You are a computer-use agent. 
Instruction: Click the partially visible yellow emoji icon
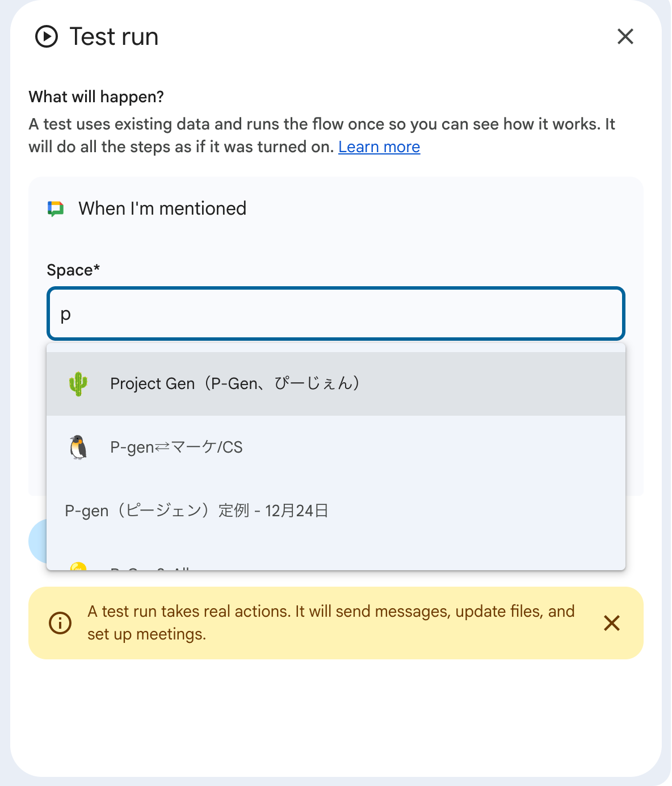click(x=78, y=566)
